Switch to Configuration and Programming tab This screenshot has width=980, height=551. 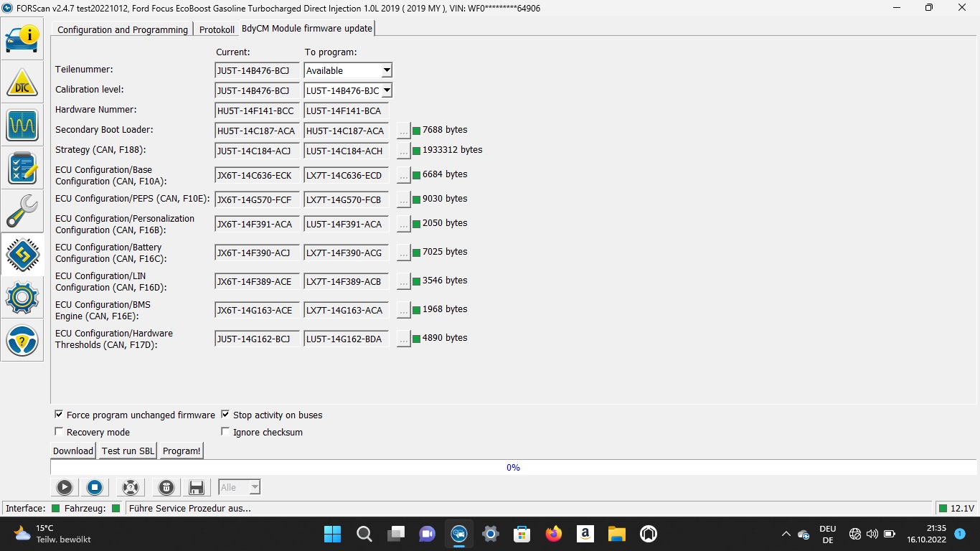click(123, 29)
